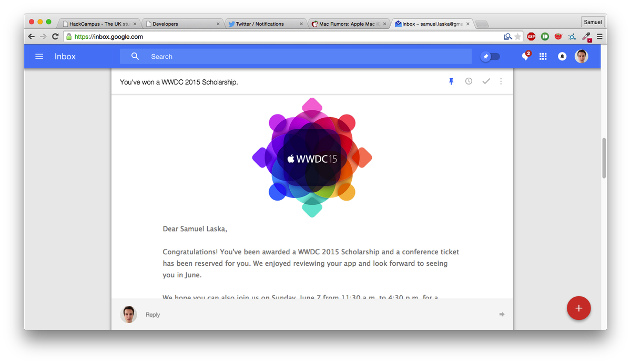Open the Chrome hamburger menu

[599, 37]
